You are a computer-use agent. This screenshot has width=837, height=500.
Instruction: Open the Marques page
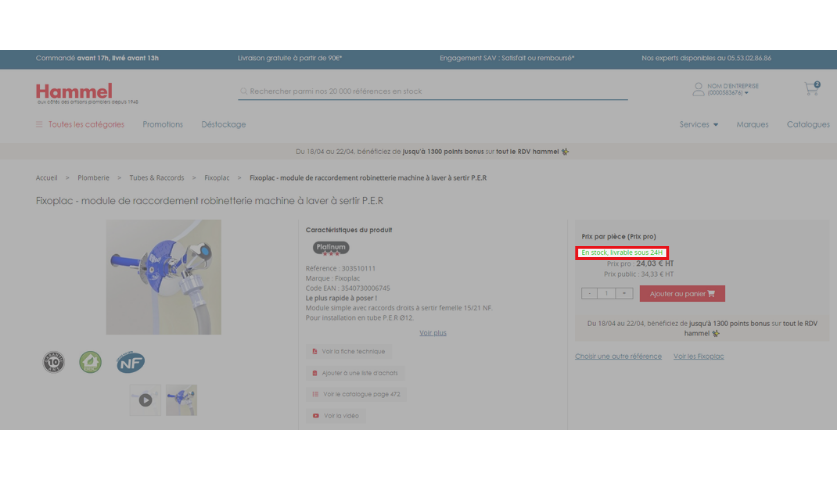pyautogui.click(x=752, y=124)
